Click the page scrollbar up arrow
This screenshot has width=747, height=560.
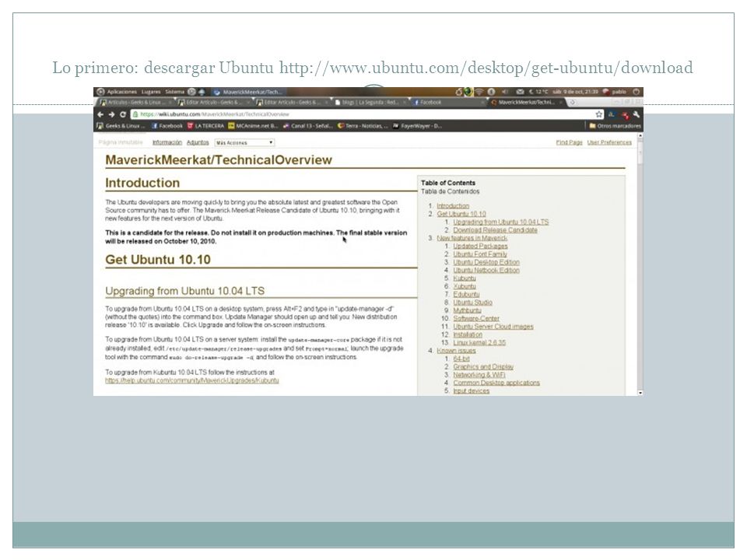point(640,135)
